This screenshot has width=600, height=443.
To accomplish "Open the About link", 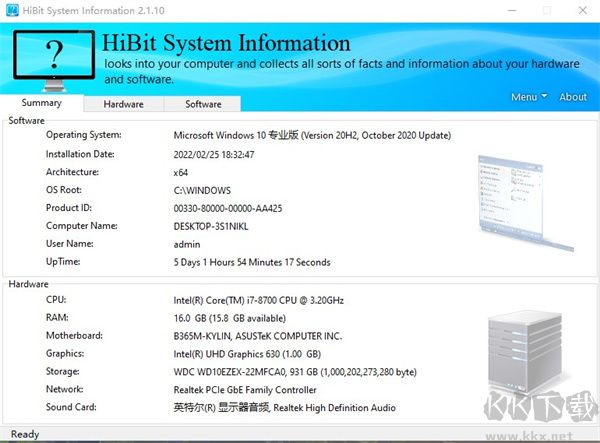I will tap(573, 97).
